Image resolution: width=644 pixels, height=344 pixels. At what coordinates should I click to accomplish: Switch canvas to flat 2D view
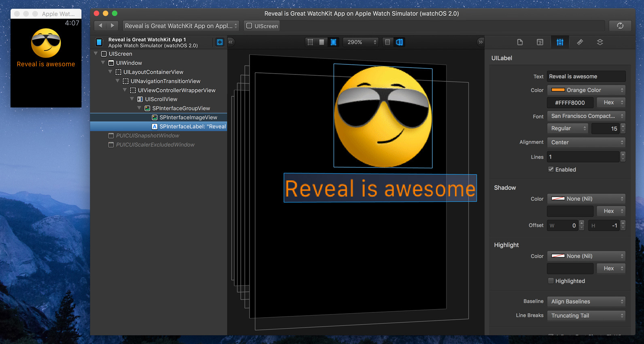[x=388, y=42]
